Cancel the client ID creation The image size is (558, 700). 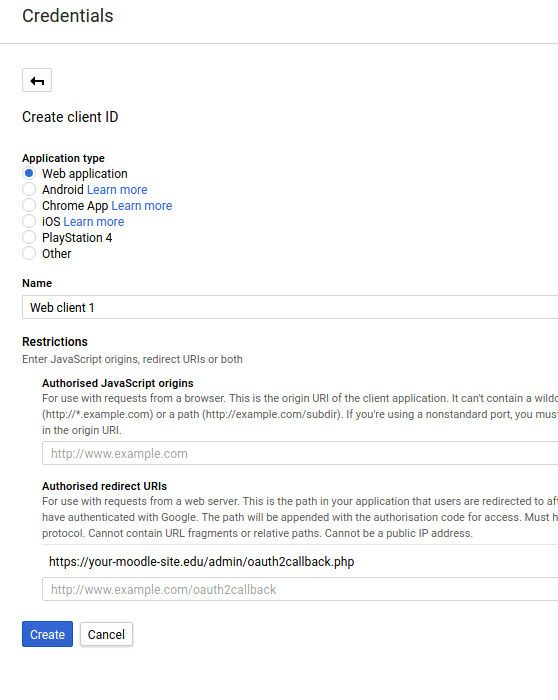(x=106, y=634)
